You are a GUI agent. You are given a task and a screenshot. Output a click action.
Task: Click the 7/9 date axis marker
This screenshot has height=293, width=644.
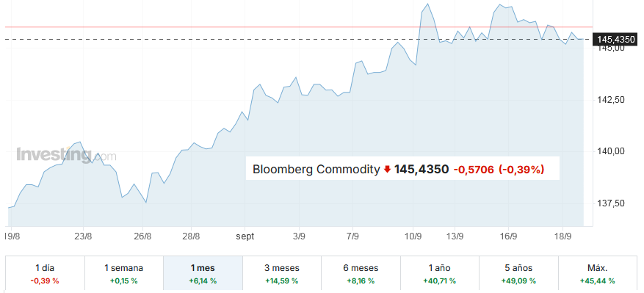click(x=352, y=236)
